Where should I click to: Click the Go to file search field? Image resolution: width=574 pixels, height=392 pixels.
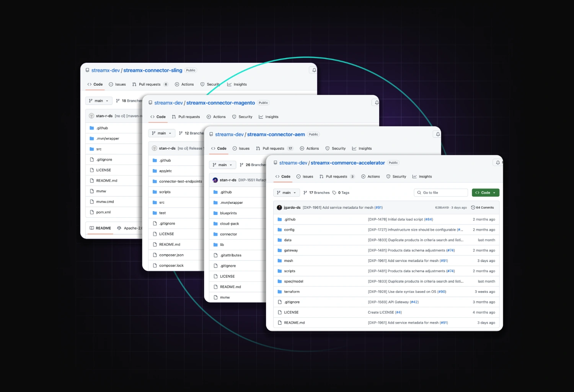441,192
